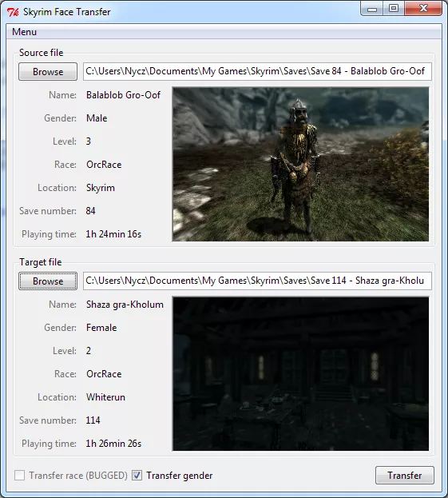Uncheck the Transfer gender checkbox
The width and height of the screenshot is (448, 498).
137,476
